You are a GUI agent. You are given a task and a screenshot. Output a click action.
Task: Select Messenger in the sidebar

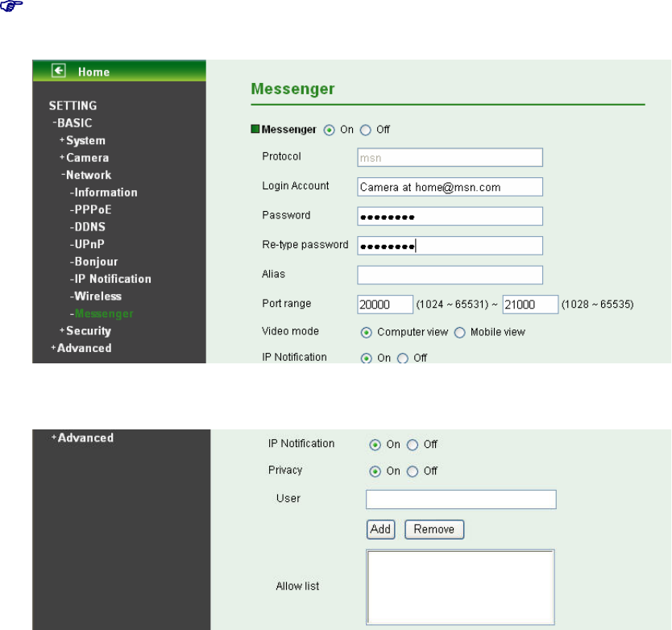pyautogui.click(x=102, y=313)
